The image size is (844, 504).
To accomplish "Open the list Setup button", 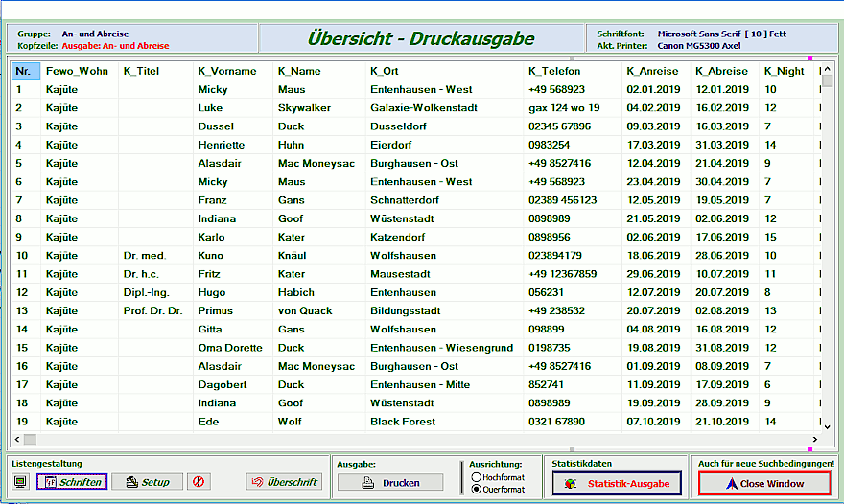I will [x=147, y=482].
